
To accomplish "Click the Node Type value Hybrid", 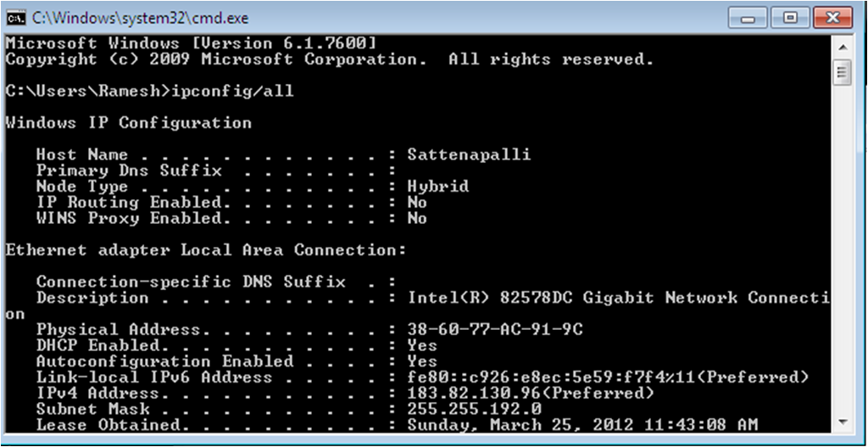I will [x=438, y=187].
